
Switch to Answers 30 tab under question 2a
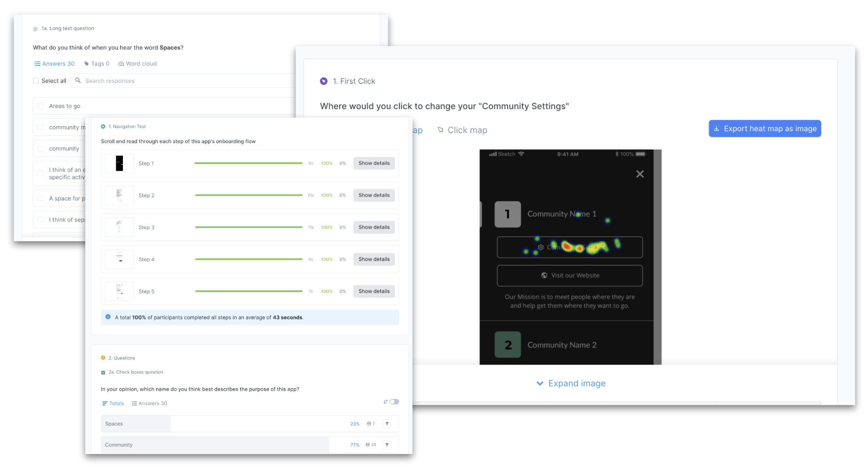(149, 404)
